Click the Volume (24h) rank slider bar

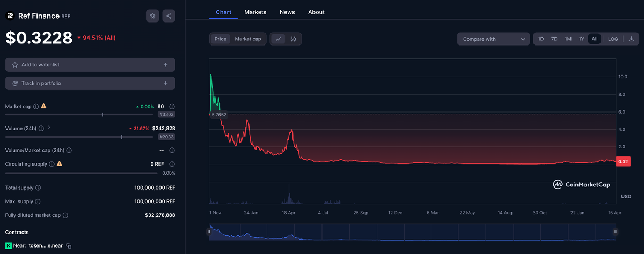79,137
